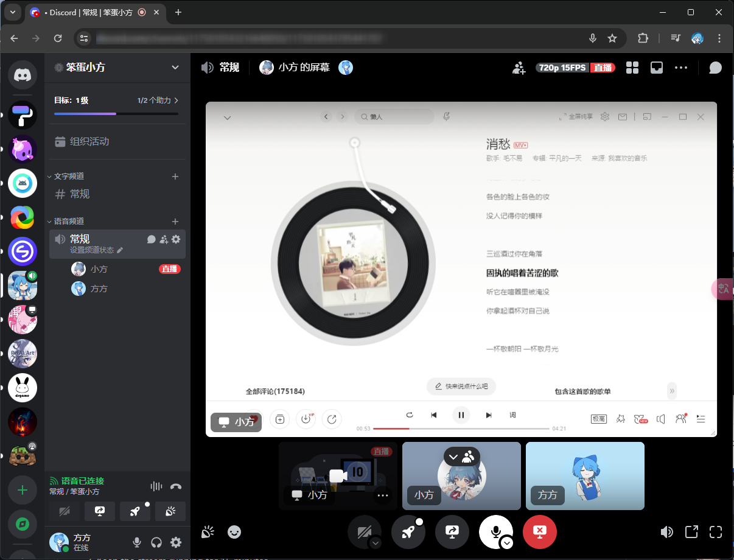Open the 常规 text channel

(x=79, y=194)
